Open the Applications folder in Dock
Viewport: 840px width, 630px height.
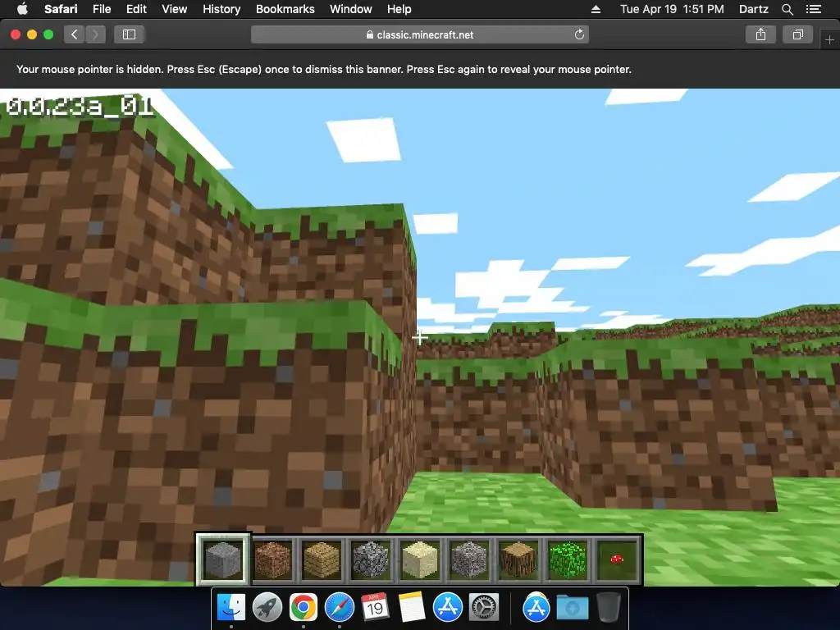tap(536, 607)
